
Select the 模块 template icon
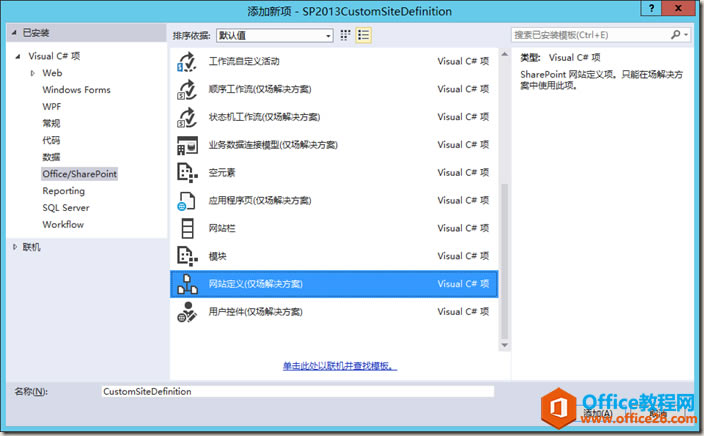(187, 256)
